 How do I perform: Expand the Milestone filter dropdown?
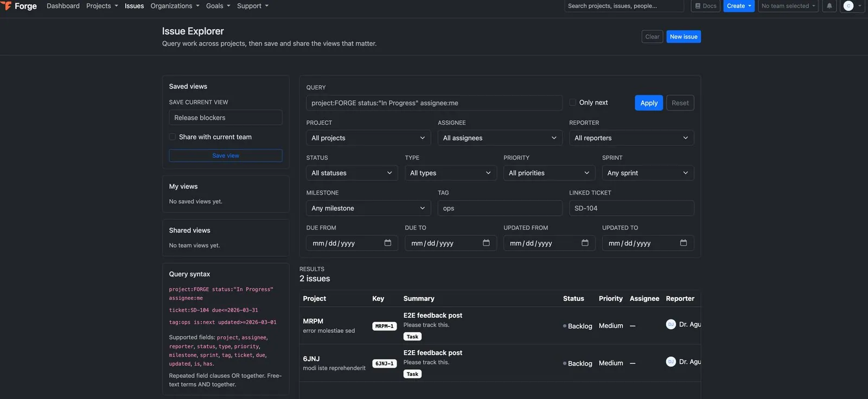click(x=369, y=208)
